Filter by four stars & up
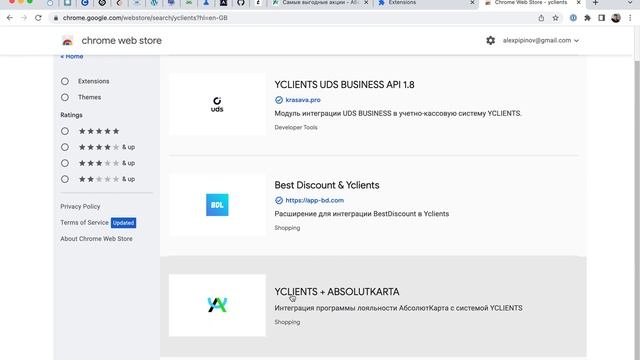This screenshot has height=360, width=640. (65, 147)
